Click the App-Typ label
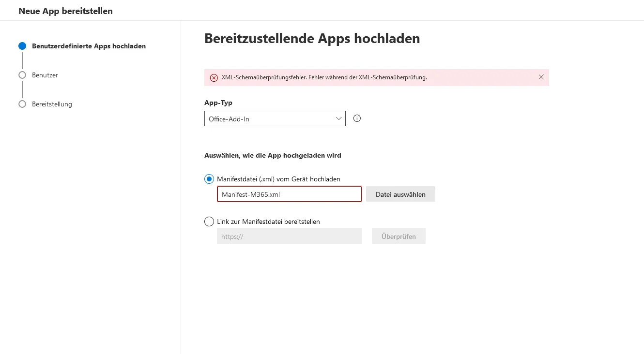The height and width of the screenshot is (354, 644). (x=218, y=103)
